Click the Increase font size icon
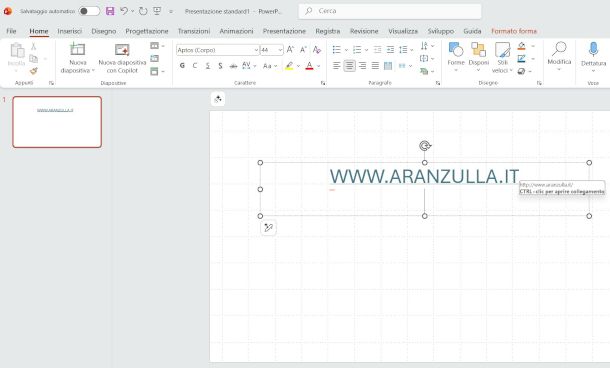The width and height of the screenshot is (610, 368). point(290,50)
